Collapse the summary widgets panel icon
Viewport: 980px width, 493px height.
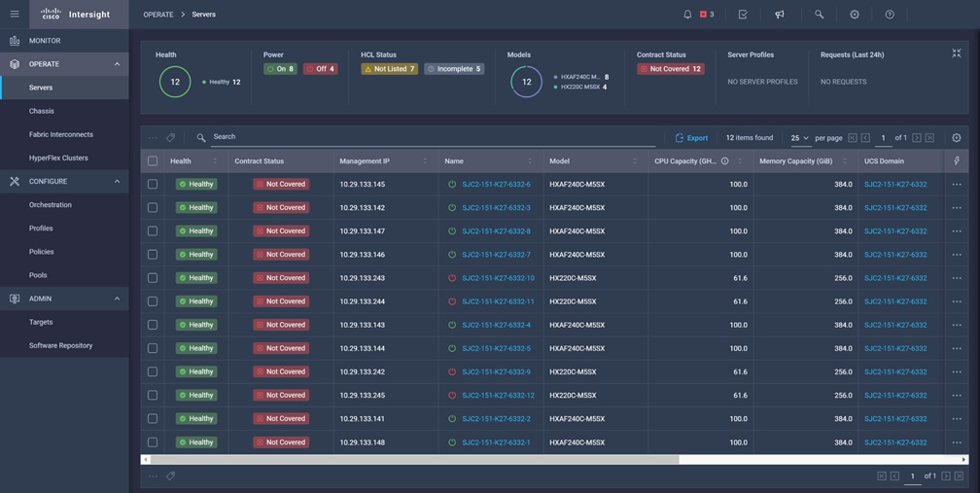(957, 53)
